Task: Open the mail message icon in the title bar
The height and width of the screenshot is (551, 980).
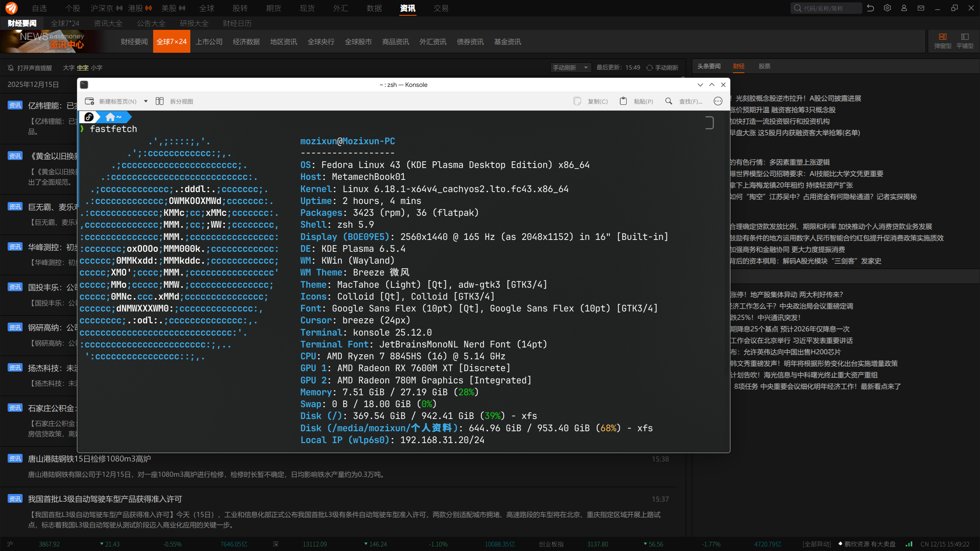Action: tap(921, 8)
